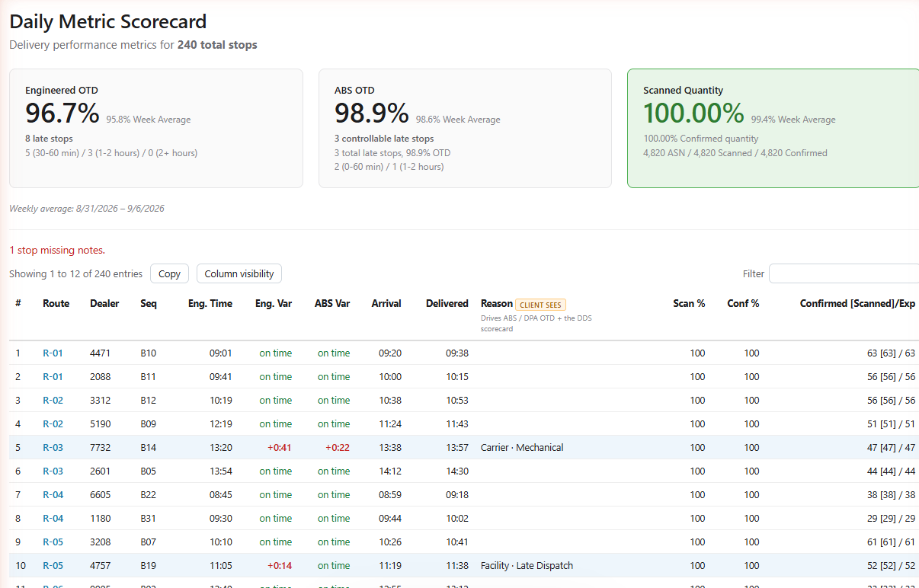The height and width of the screenshot is (588, 919).
Task: Click the '63 [63] / 63' confirmed cell
Action: coord(891,353)
